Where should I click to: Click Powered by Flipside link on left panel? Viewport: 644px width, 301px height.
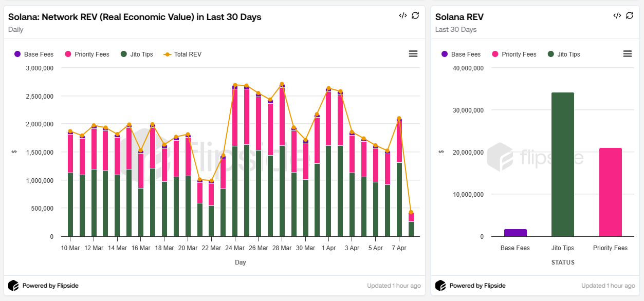click(50, 286)
